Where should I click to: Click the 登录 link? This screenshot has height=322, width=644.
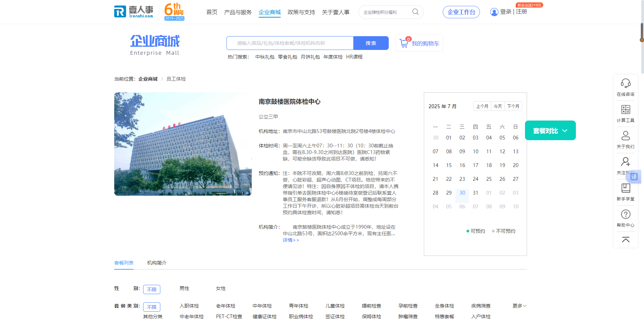506,12
